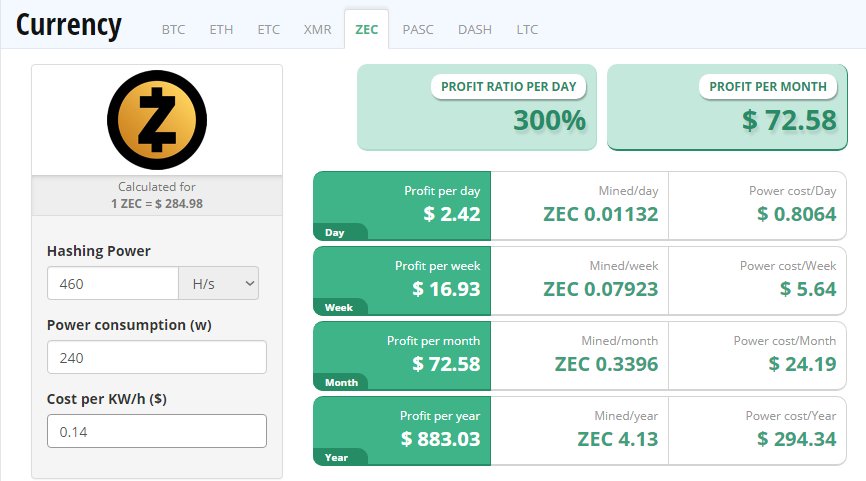Select the active ZEC tab
866x481 pixels.
tap(367, 29)
